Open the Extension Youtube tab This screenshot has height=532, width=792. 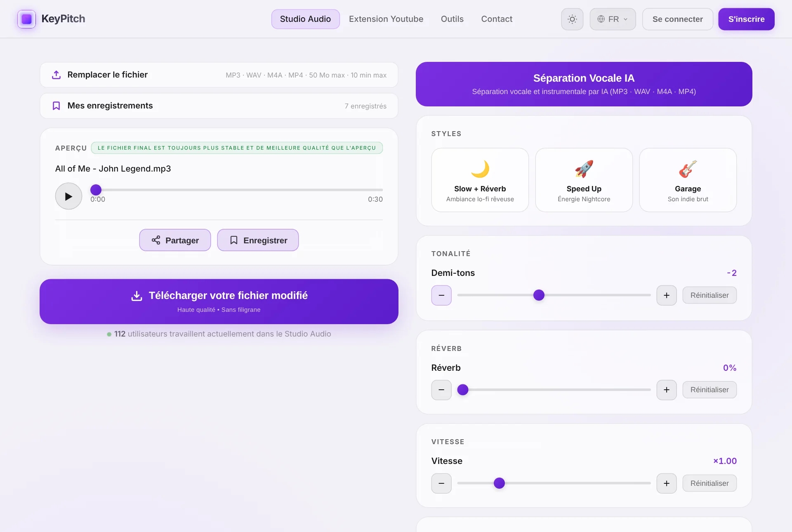tap(386, 19)
